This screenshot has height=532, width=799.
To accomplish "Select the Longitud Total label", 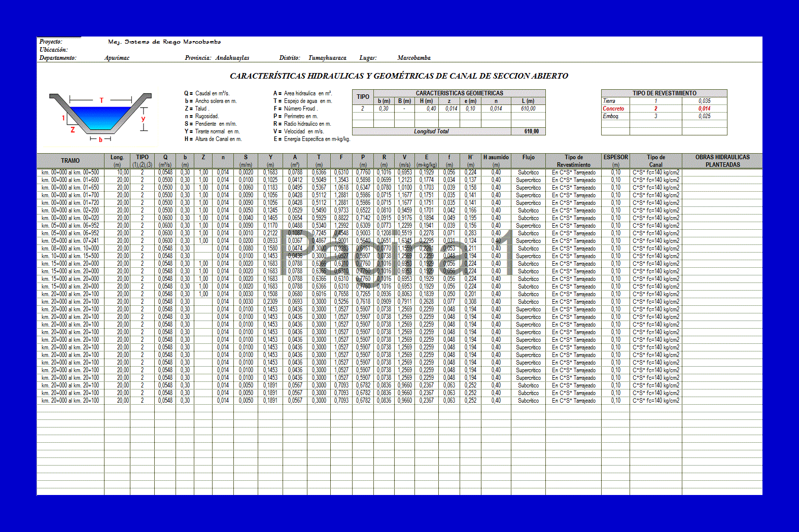I will pyautogui.click(x=431, y=131).
